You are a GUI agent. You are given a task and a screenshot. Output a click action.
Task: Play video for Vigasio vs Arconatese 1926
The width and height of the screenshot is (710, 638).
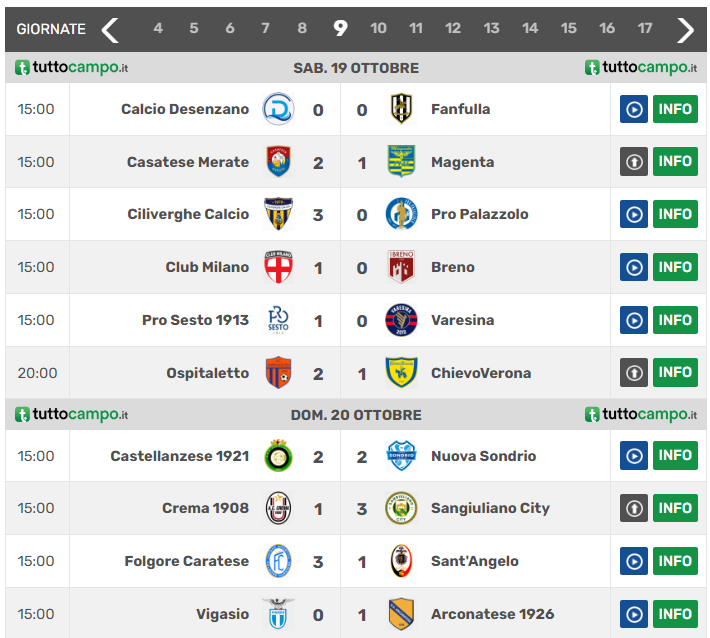point(634,614)
